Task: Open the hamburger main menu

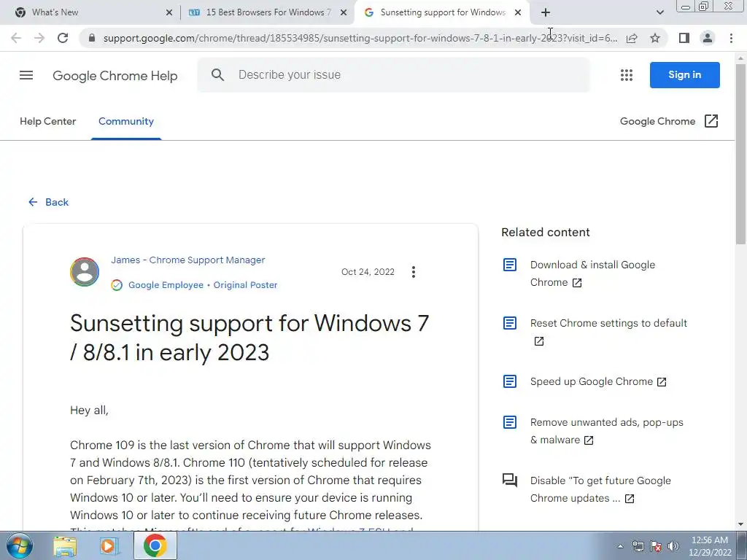Action: click(26, 75)
